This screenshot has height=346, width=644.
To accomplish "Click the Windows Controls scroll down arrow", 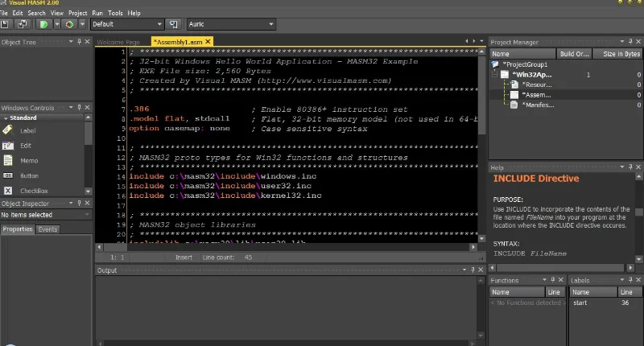I will pyautogui.click(x=88, y=192).
